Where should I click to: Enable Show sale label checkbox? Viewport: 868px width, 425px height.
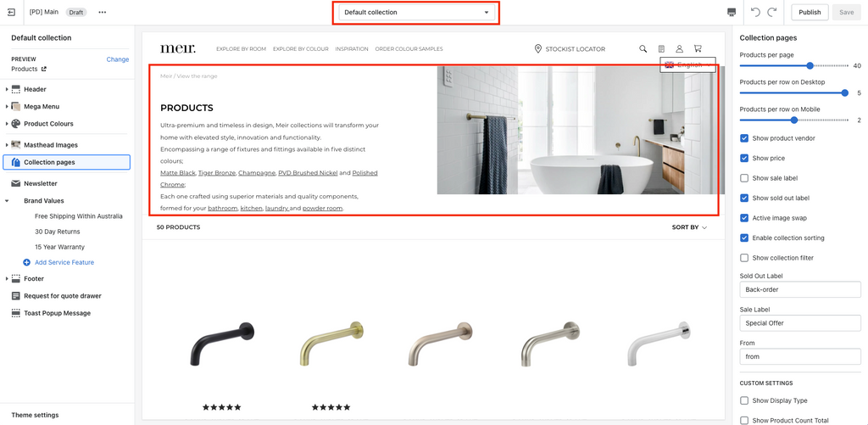tap(744, 178)
